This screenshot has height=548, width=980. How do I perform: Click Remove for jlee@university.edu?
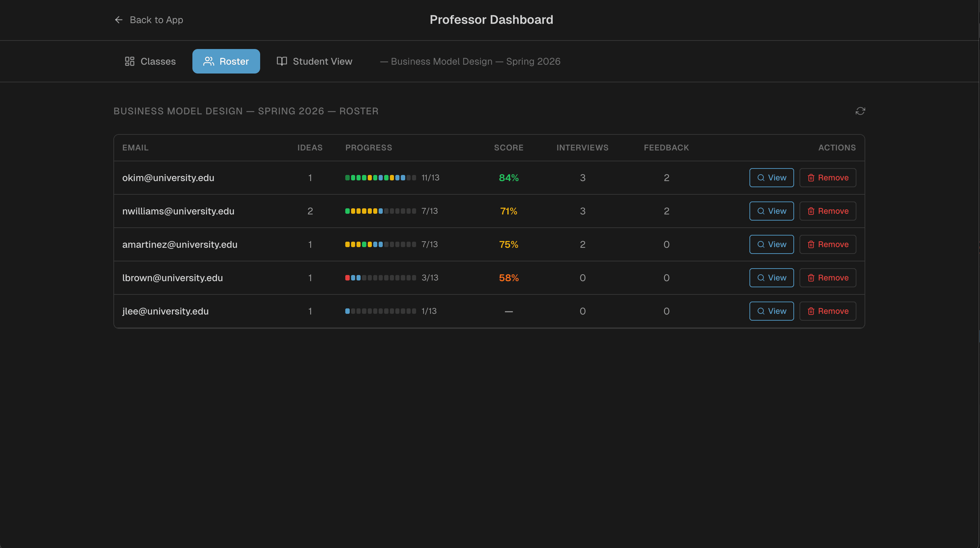tap(828, 311)
